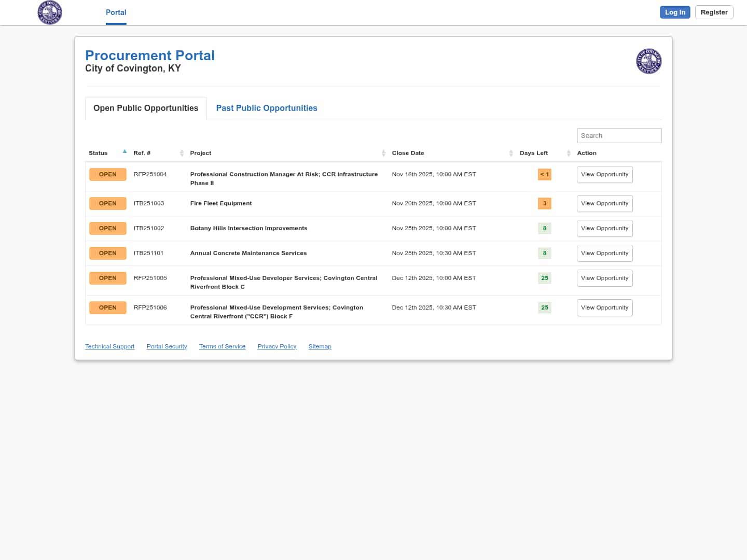Click the OPEN badge for Fire Fleet Equipment
The width and height of the screenshot is (747, 560).
(x=107, y=203)
